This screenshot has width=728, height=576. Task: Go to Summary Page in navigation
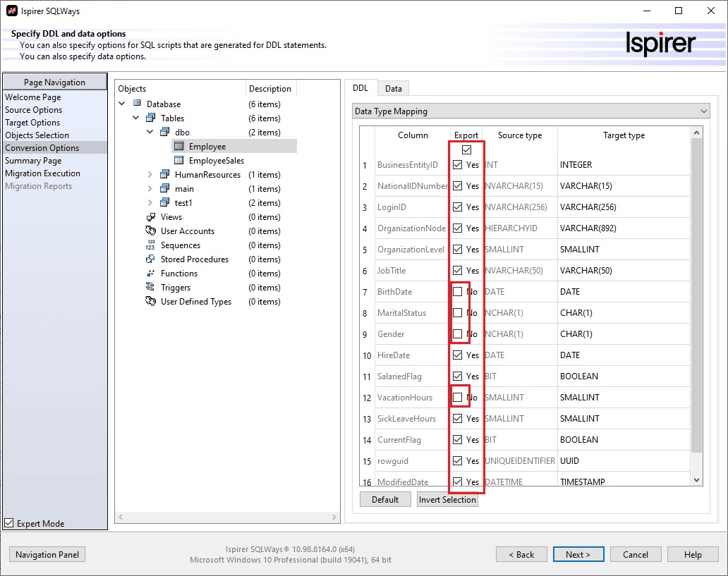(33, 161)
